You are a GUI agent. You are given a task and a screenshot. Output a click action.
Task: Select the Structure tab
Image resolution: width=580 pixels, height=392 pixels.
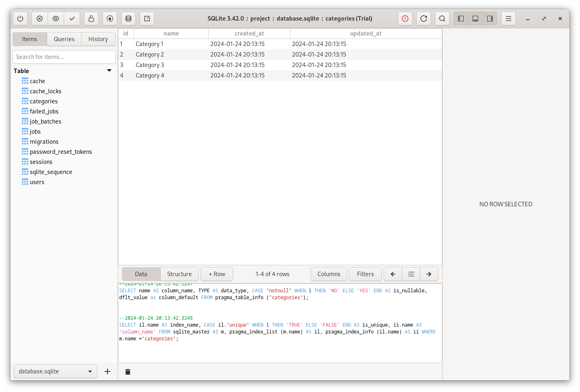(179, 274)
